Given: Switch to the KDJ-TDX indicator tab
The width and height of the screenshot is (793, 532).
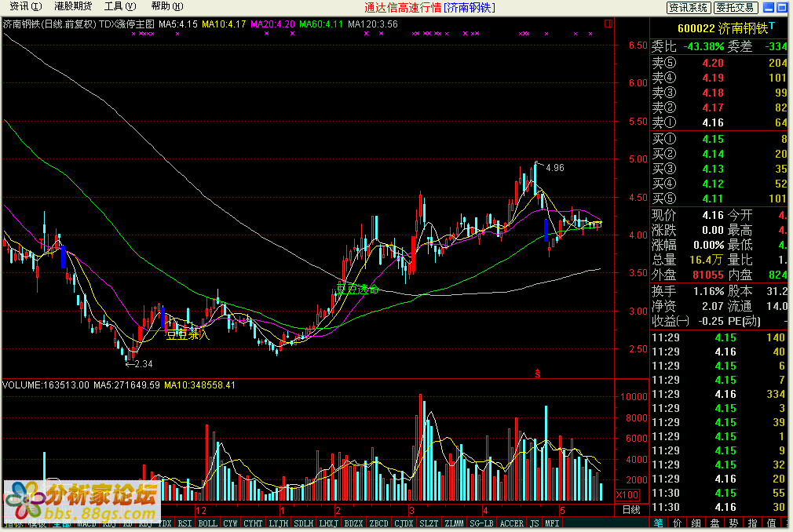Looking at the screenshot, I should (155, 523).
